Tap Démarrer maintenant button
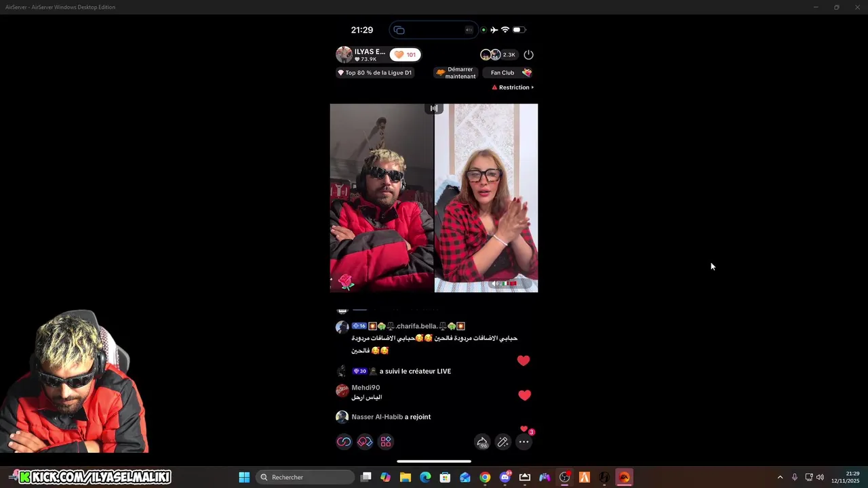 [456, 73]
